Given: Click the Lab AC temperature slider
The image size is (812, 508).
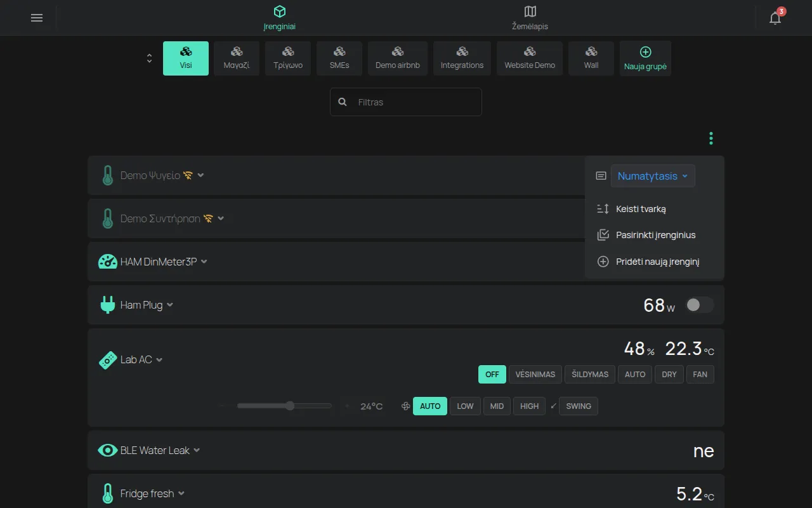Looking at the screenshot, I should [284, 406].
